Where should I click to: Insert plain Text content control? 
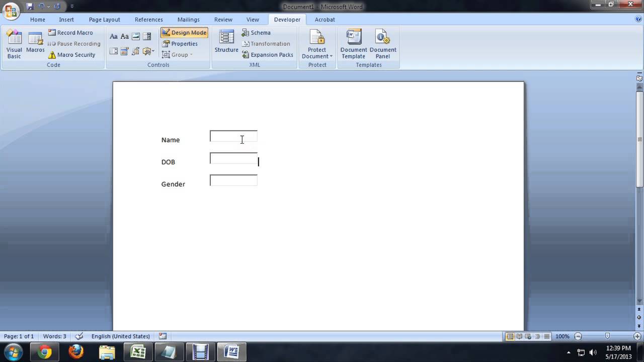point(125,36)
